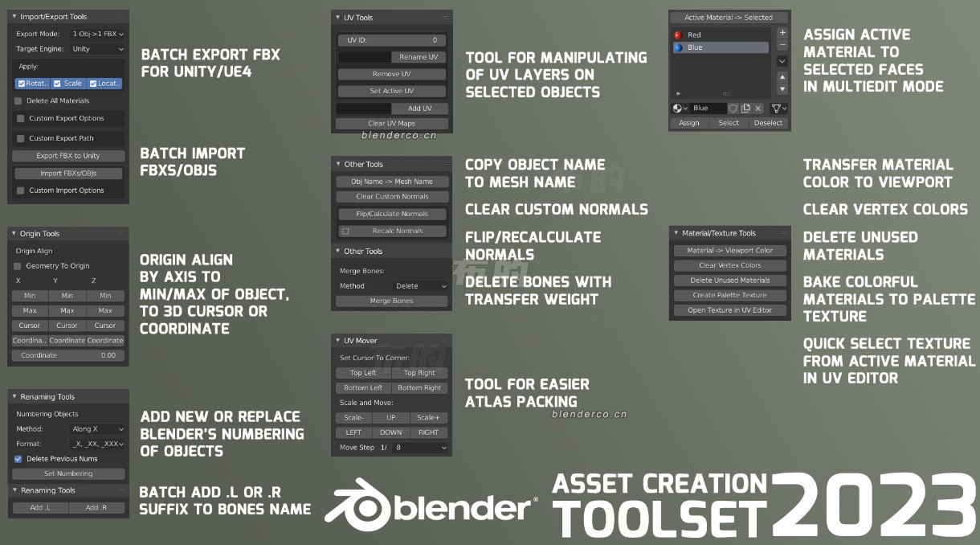Open numbering Format dropdown

click(x=97, y=444)
